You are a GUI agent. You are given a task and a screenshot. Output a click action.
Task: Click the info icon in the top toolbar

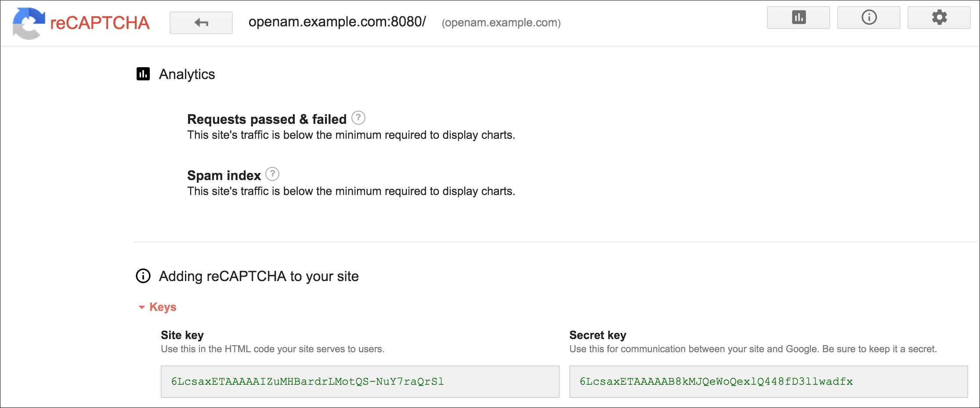point(868,18)
